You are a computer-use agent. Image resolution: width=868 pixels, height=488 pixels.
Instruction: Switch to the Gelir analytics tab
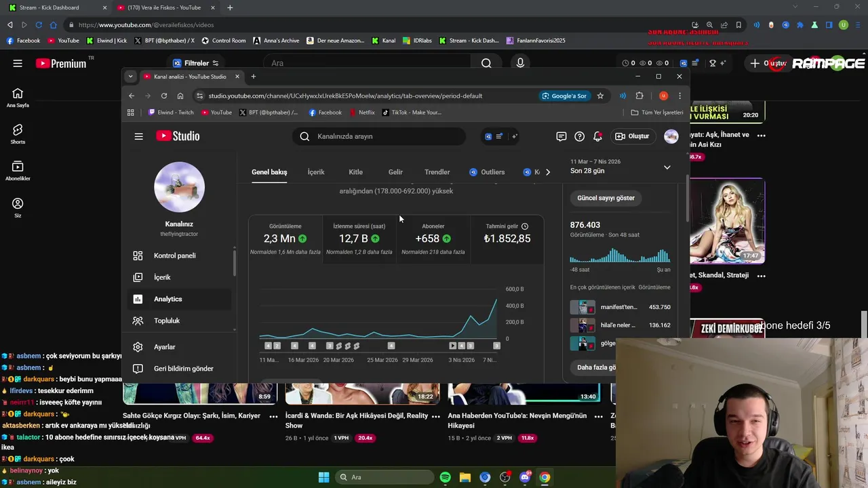tap(395, 172)
